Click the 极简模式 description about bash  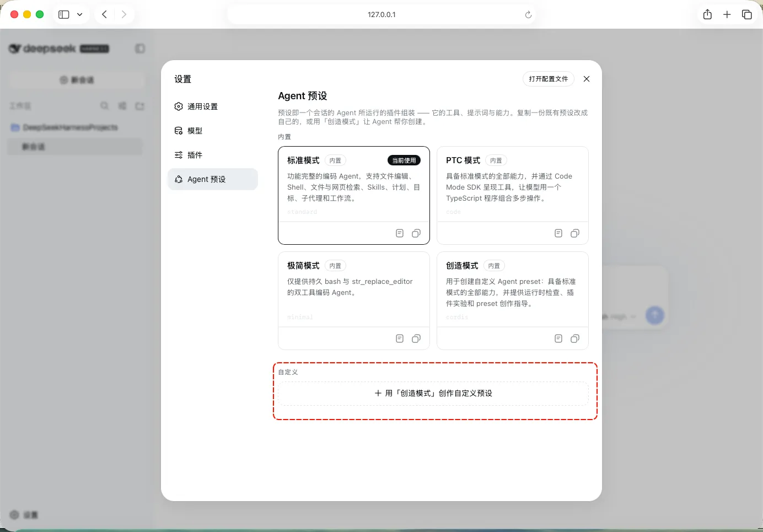coord(350,287)
